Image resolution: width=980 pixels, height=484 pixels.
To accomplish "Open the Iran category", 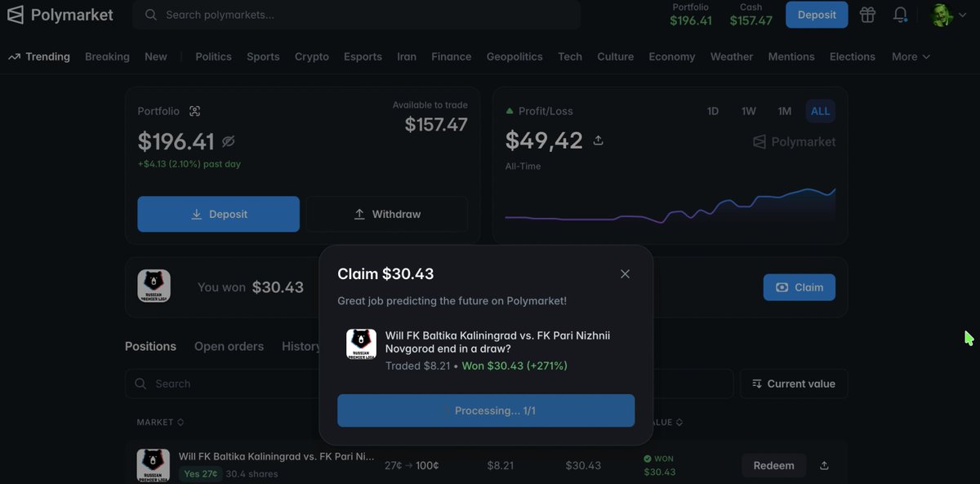I will 407,56.
